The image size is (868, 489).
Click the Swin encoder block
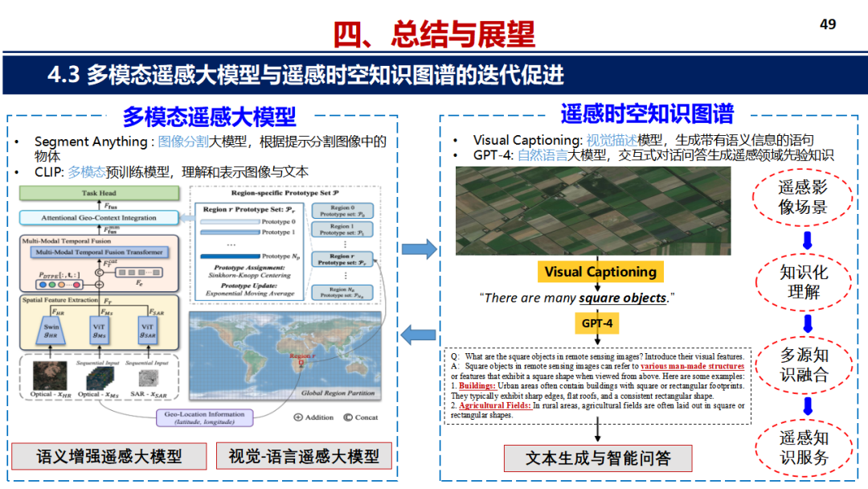pos(51,331)
